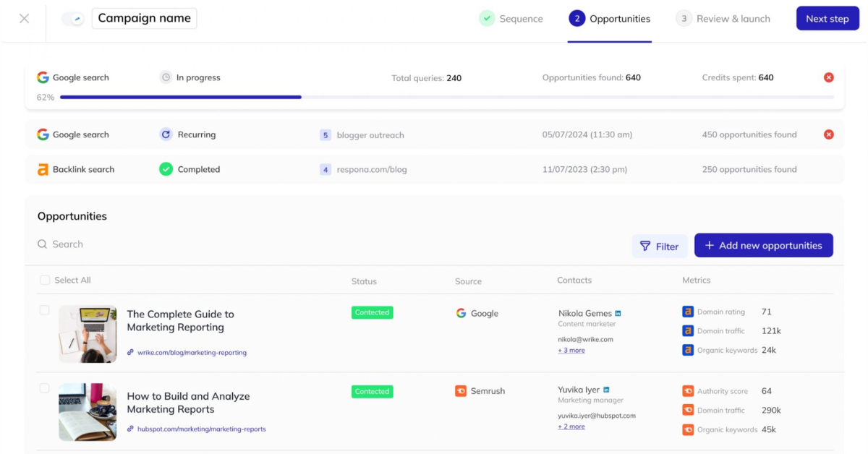Click the Metrics column header

(697, 280)
